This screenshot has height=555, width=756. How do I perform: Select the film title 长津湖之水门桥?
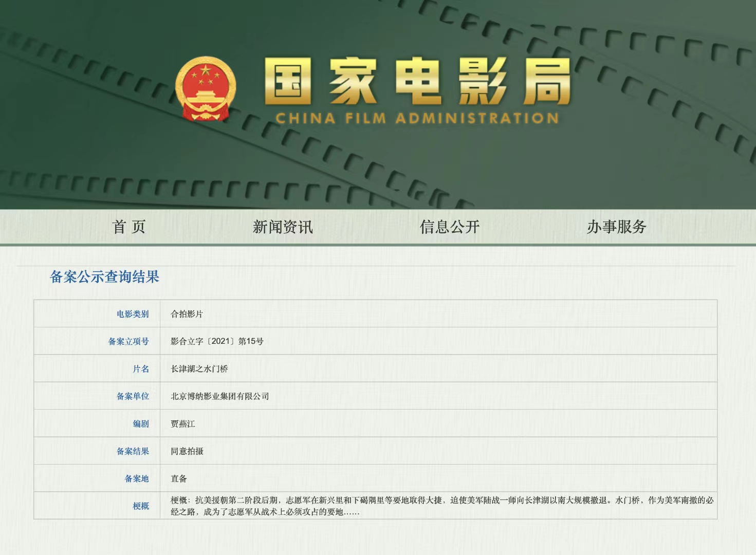[x=199, y=369]
